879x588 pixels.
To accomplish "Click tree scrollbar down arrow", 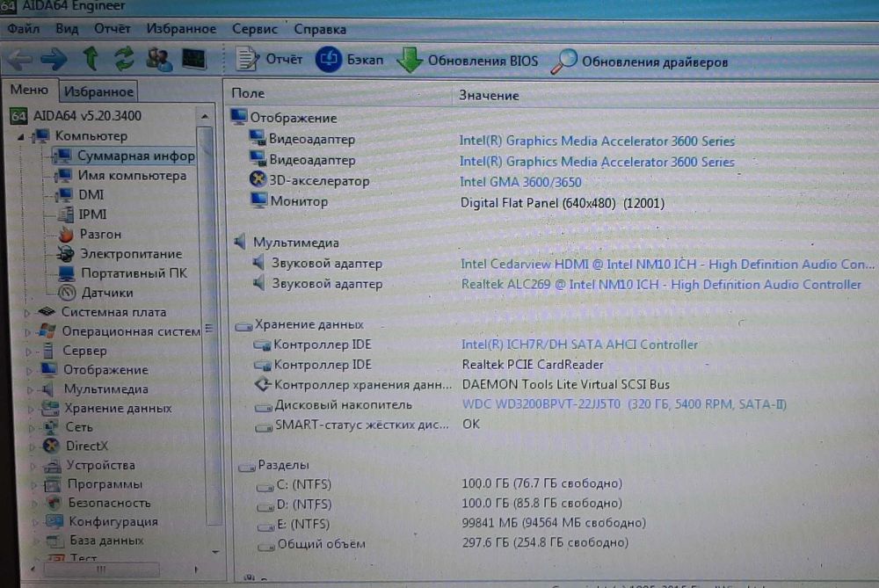I will click(x=215, y=552).
